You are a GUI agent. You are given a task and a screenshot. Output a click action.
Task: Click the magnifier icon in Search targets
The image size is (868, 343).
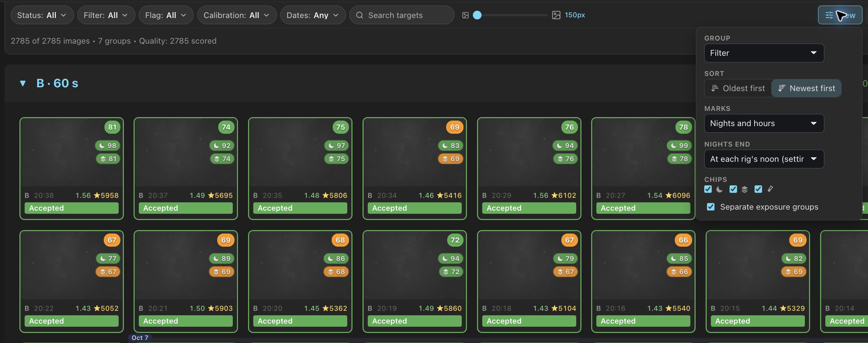[360, 15]
